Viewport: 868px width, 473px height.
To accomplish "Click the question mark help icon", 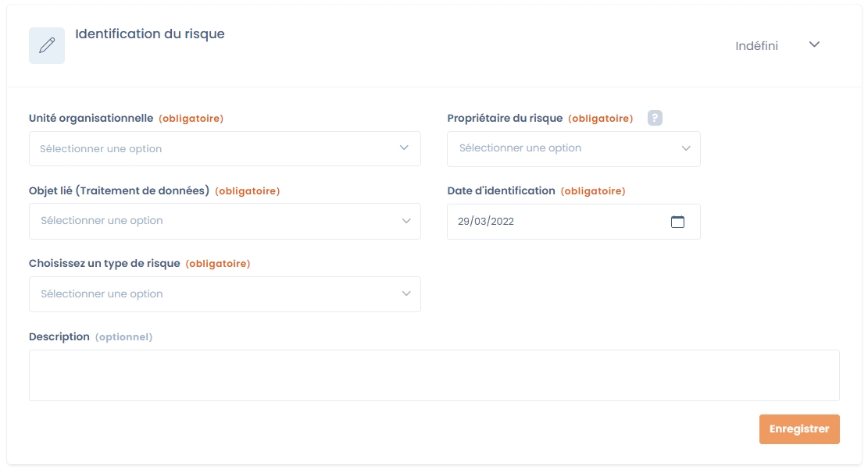I will (x=655, y=118).
